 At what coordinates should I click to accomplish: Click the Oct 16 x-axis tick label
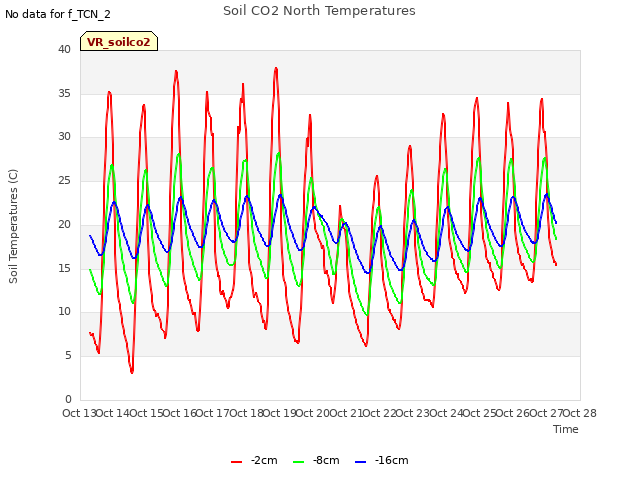[179, 413]
